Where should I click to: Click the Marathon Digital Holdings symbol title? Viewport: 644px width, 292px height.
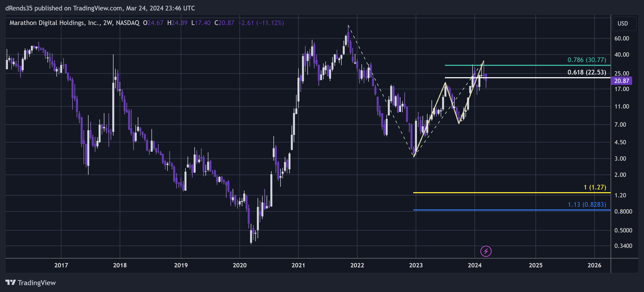(x=74, y=23)
